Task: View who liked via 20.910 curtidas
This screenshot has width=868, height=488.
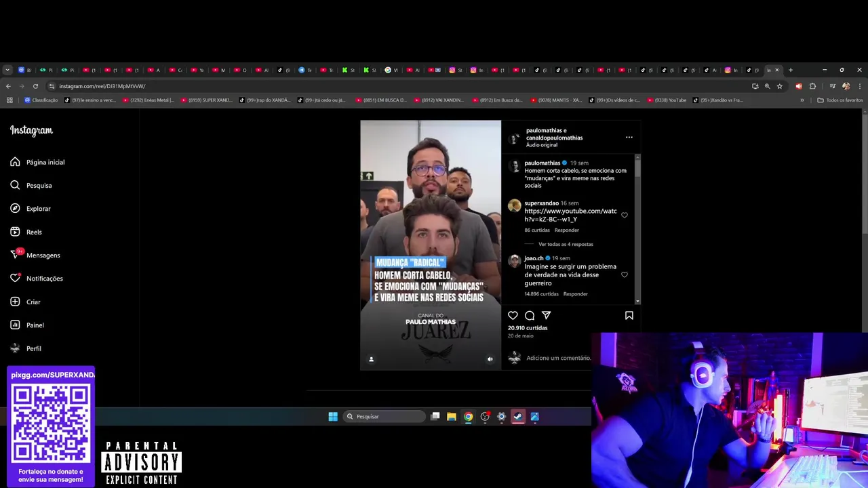Action: [x=528, y=328]
